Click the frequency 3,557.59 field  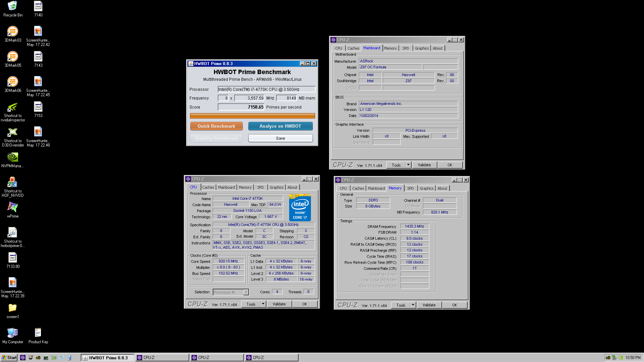[x=250, y=98]
